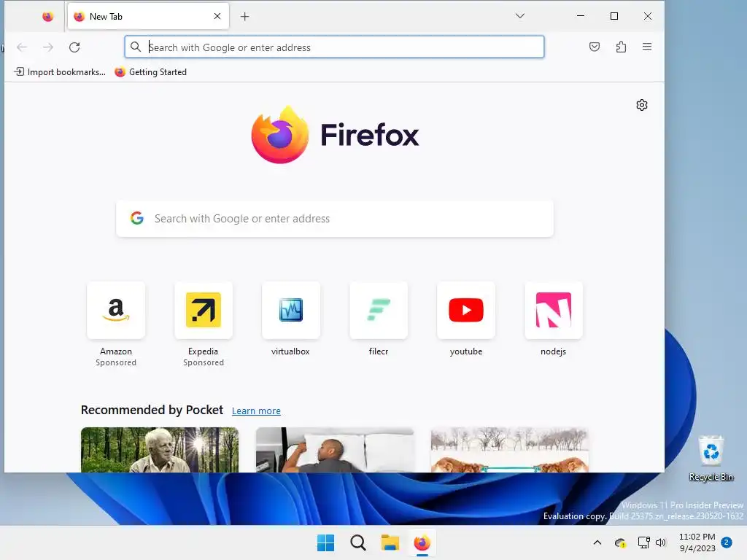Open network status tray icon
Viewport: 747px width, 560px height.
(x=643, y=542)
